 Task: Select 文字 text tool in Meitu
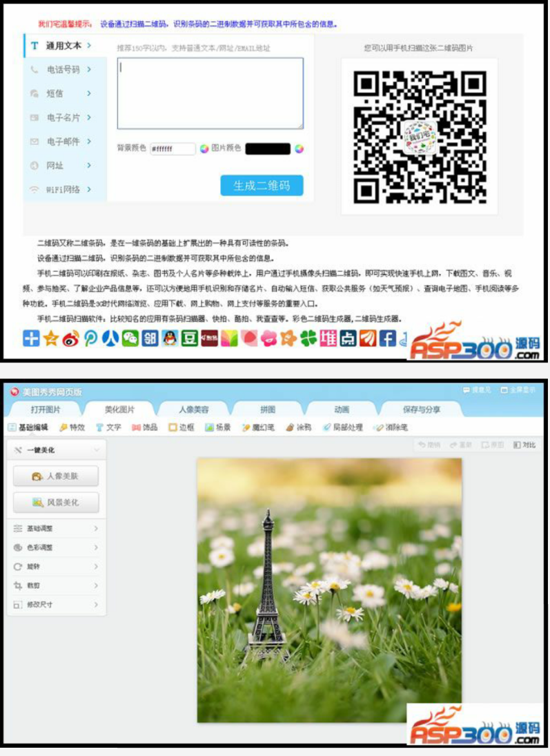point(108,427)
